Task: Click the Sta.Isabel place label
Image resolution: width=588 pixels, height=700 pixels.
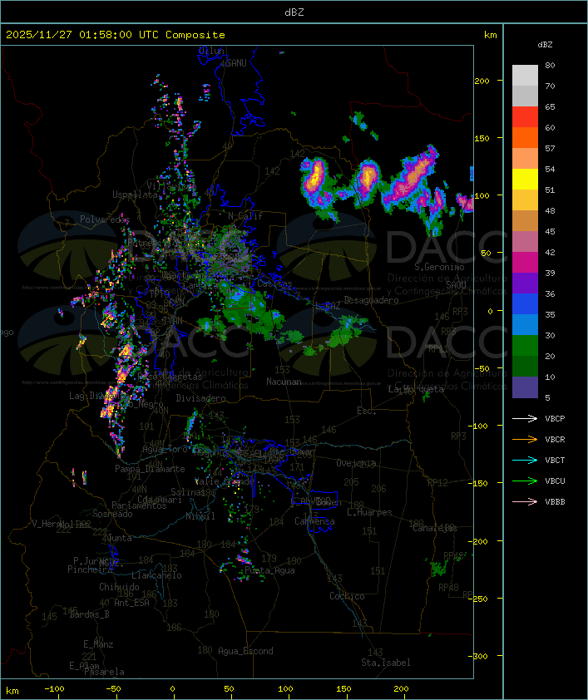Action: pos(386,663)
